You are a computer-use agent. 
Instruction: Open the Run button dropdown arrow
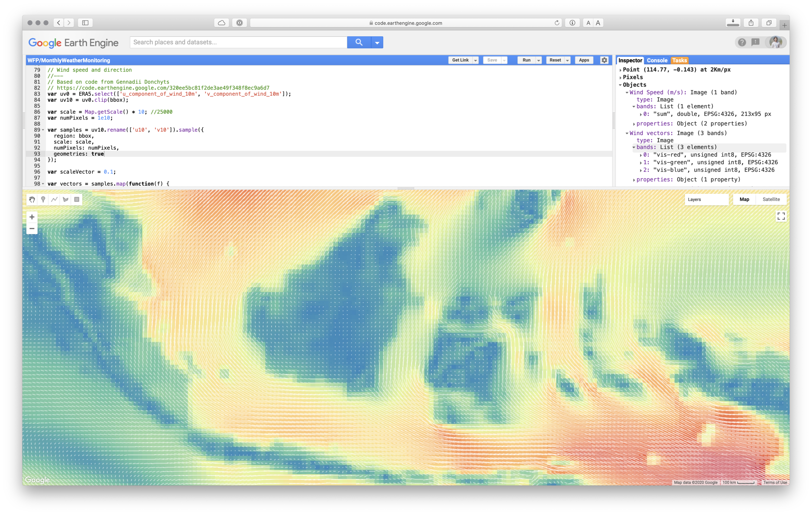(539, 60)
